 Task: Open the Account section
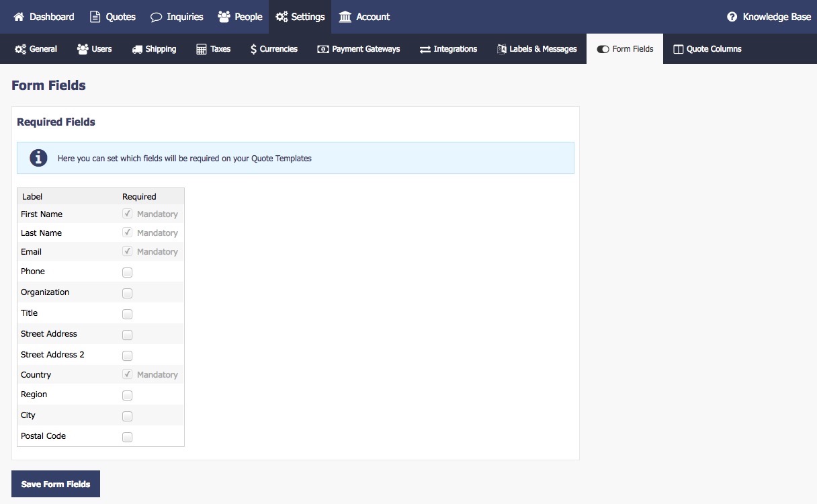(x=364, y=17)
